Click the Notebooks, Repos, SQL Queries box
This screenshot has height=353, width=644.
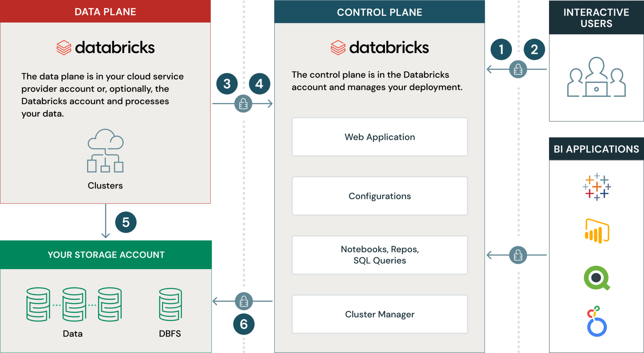click(380, 255)
